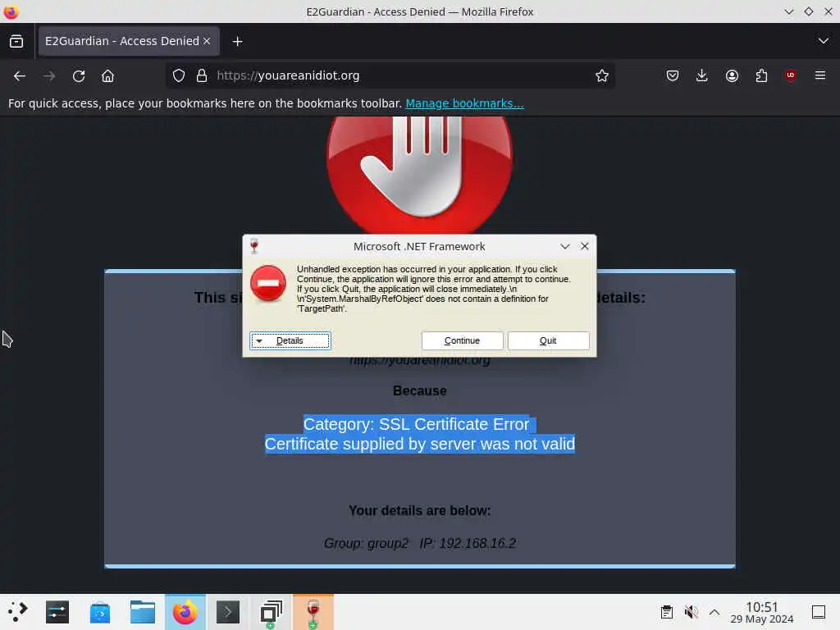Click the highlighted SSL Certificate Error text
The height and width of the screenshot is (630, 840).
(x=416, y=424)
